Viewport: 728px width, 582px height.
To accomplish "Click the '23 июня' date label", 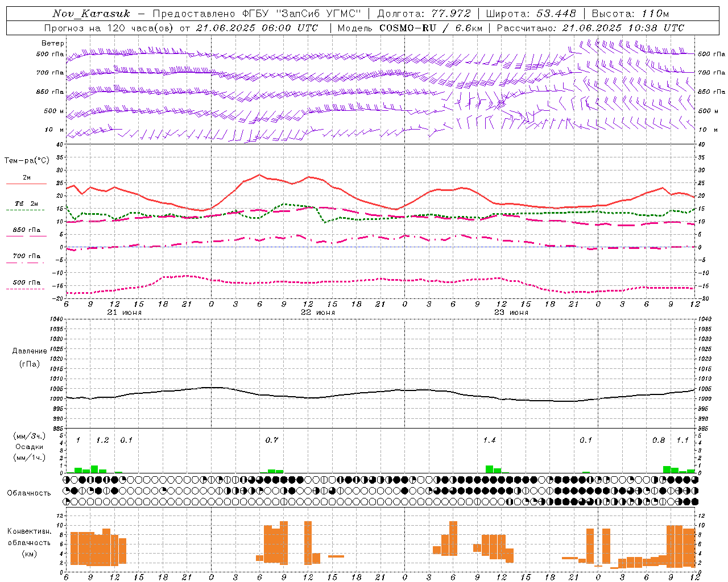I will click(511, 313).
